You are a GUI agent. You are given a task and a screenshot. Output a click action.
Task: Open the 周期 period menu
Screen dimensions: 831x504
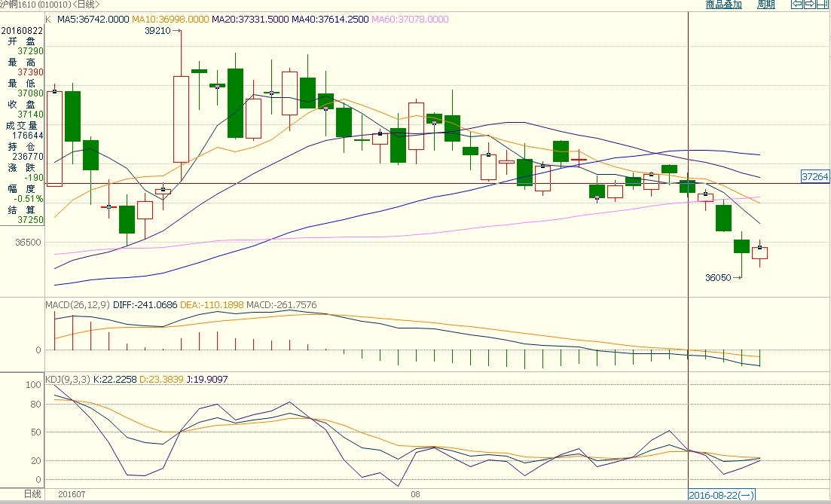tap(765, 5)
